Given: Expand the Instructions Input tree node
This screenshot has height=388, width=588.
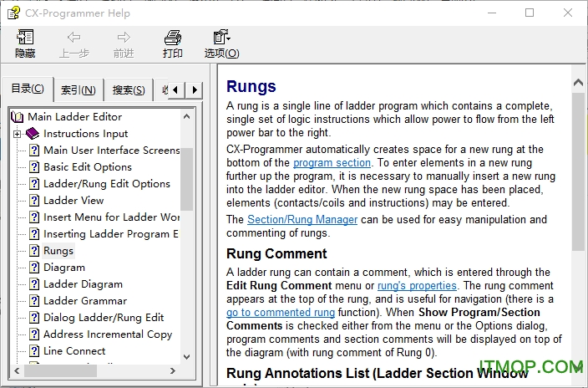Looking at the screenshot, I should [17, 134].
